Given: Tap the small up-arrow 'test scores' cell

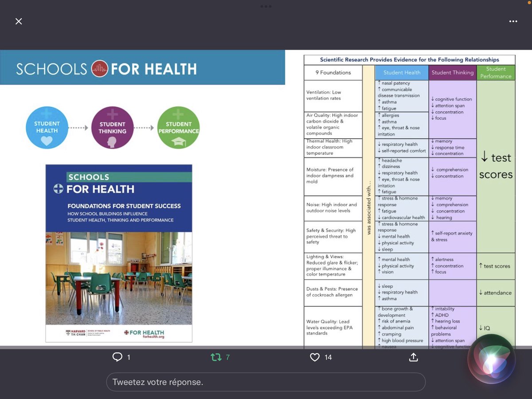Looking at the screenshot, I should (496, 266).
